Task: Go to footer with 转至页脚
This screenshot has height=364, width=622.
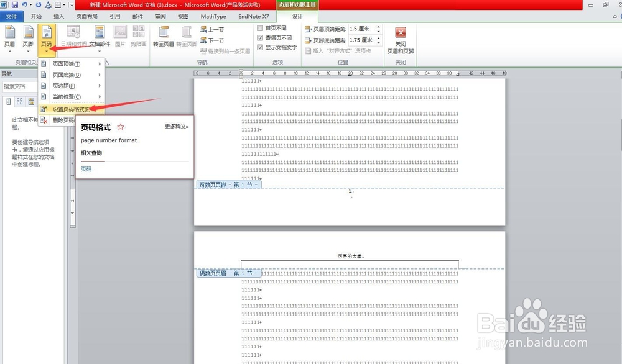Action: click(x=187, y=37)
